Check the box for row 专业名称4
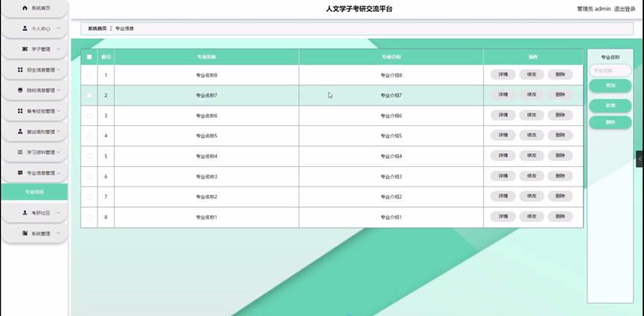 89,157
